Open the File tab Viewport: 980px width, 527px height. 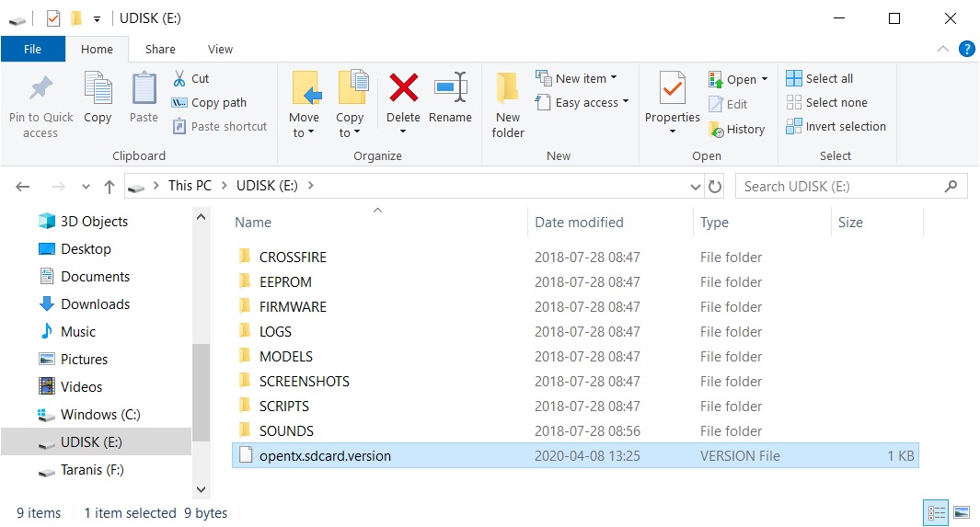[x=32, y=49]
